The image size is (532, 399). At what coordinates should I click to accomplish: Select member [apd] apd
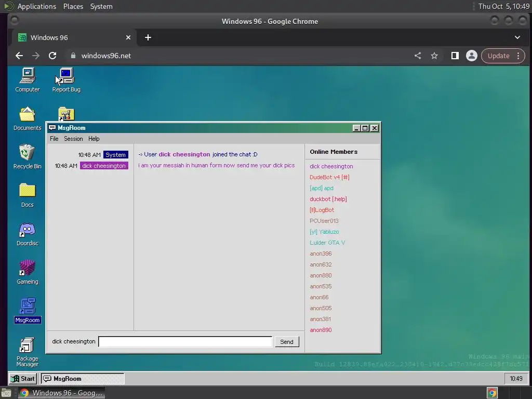pos(322,188)
